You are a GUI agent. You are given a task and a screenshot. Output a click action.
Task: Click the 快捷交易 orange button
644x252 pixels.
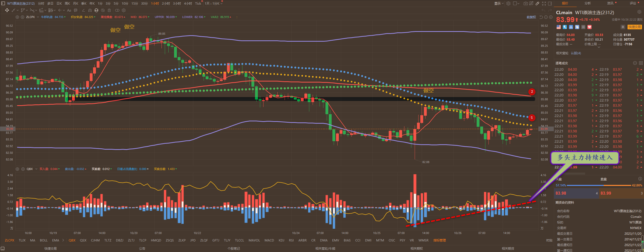(x=634, y=27)
